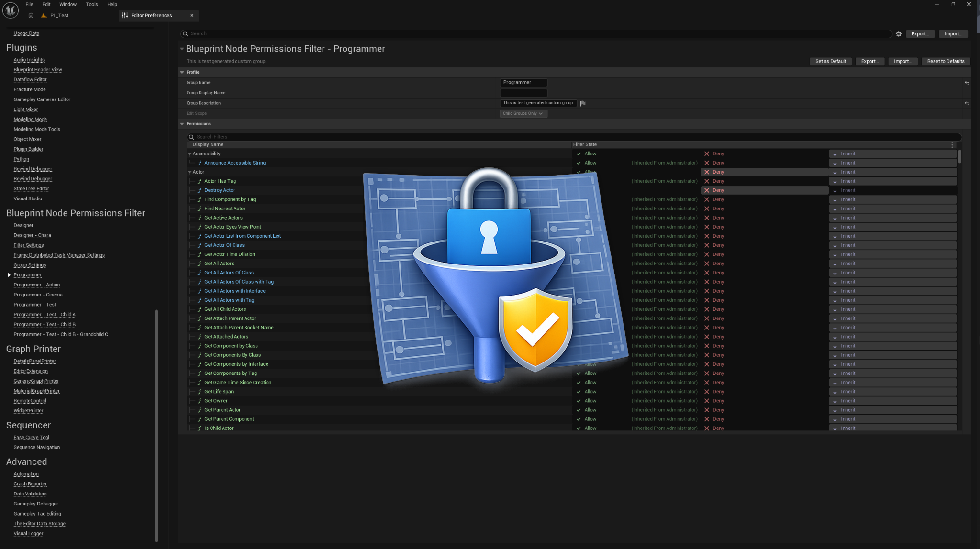Image resolution: width=980 pixels, height=549 pixels.
Task: Focus the top Search field
Action: [x=536, y=34]
